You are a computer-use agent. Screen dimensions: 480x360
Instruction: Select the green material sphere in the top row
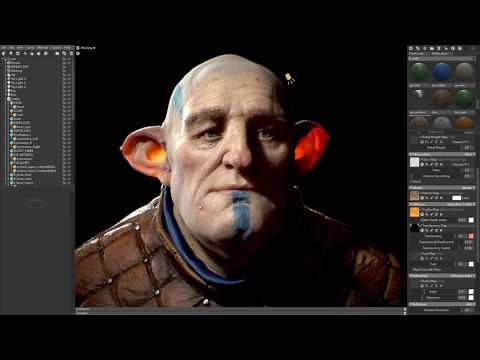pos(419,71)
